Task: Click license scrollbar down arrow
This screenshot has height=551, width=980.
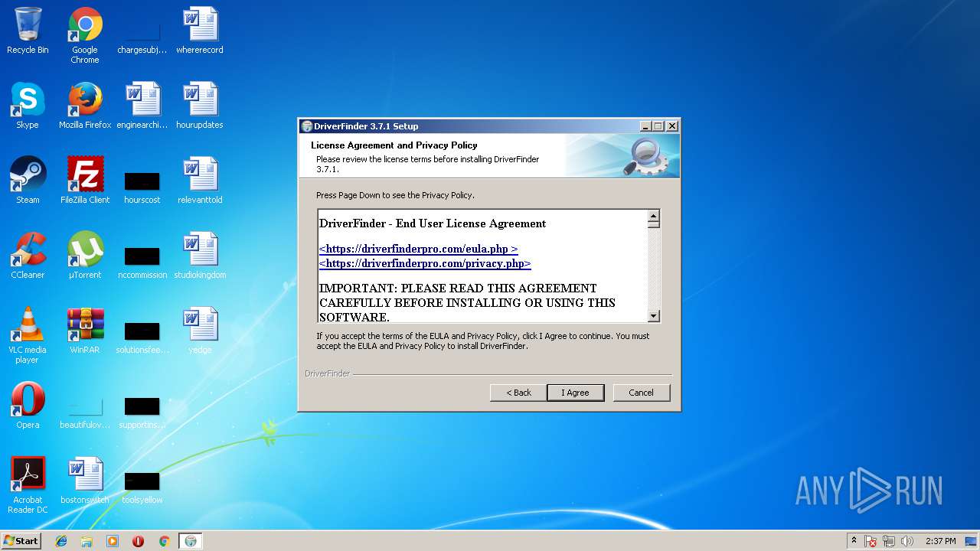Action: pos(654,316)
